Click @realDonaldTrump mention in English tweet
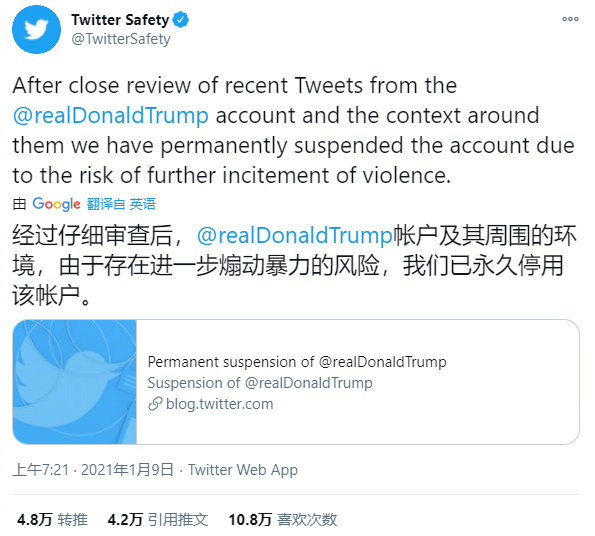595x536 pixels. [x=110, y=116]
